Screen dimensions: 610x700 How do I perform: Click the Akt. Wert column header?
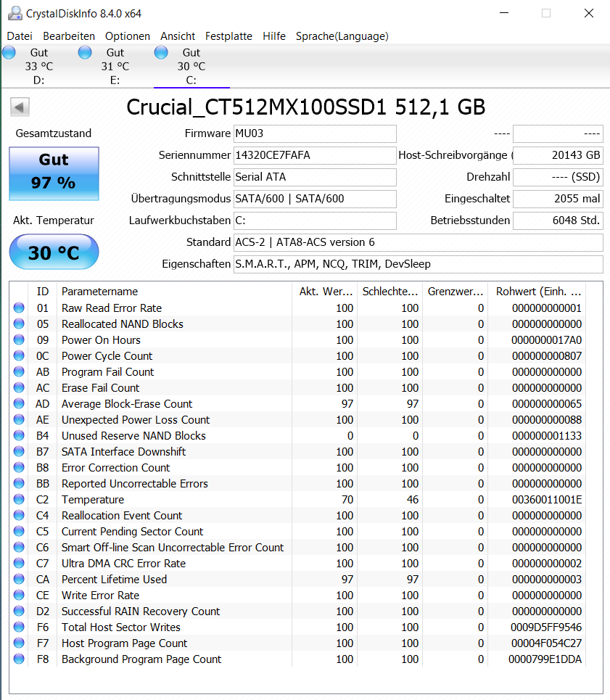click(324, 292)
